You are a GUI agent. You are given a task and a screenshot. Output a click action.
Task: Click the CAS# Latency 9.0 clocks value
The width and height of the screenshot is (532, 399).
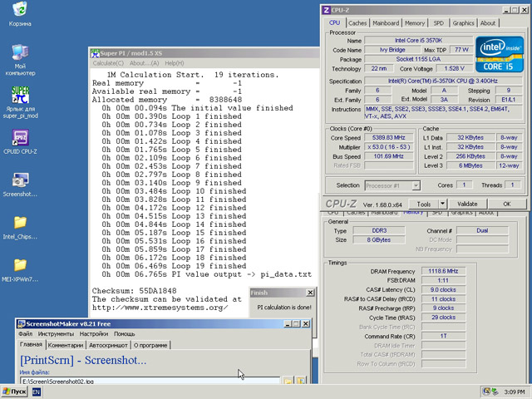(x=443, y=290)
